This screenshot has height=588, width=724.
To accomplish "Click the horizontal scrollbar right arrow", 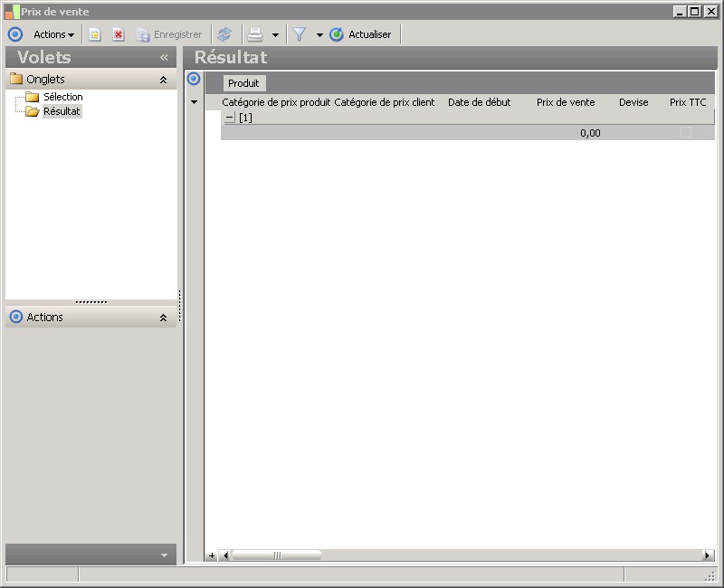I will coord(707,555).
